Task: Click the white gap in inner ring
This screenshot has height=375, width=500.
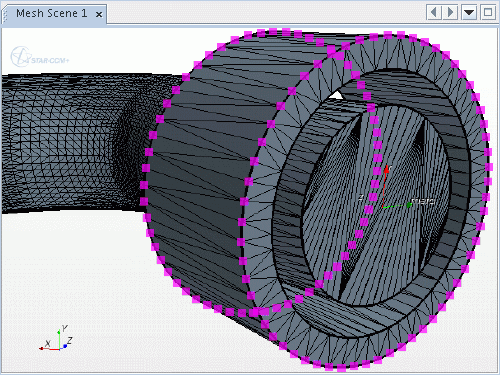Action: [337, 96]
